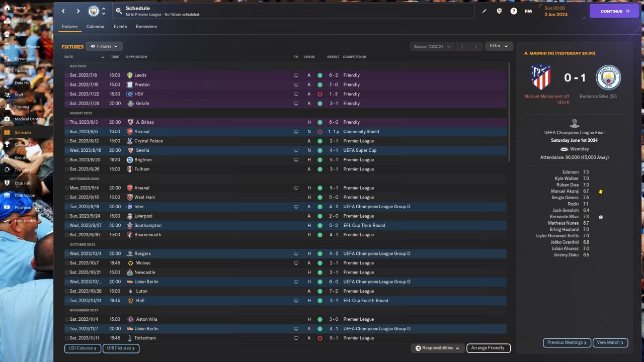Viewport: 644px width, 362px height.
Task: Toggle the reminder circle on the A. Bilbao fixture
Action: pos(67,122)
